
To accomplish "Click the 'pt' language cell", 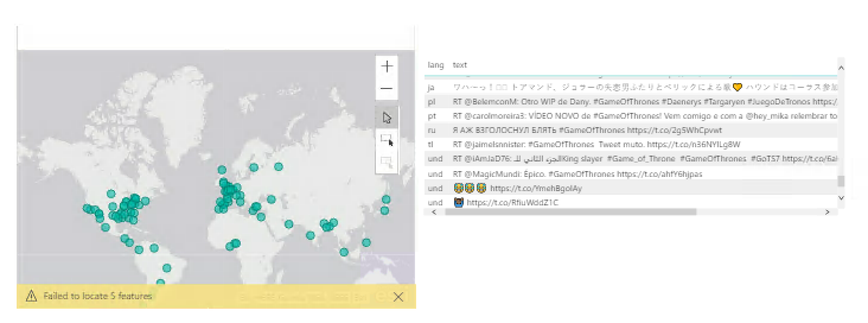I will [432, 116].
